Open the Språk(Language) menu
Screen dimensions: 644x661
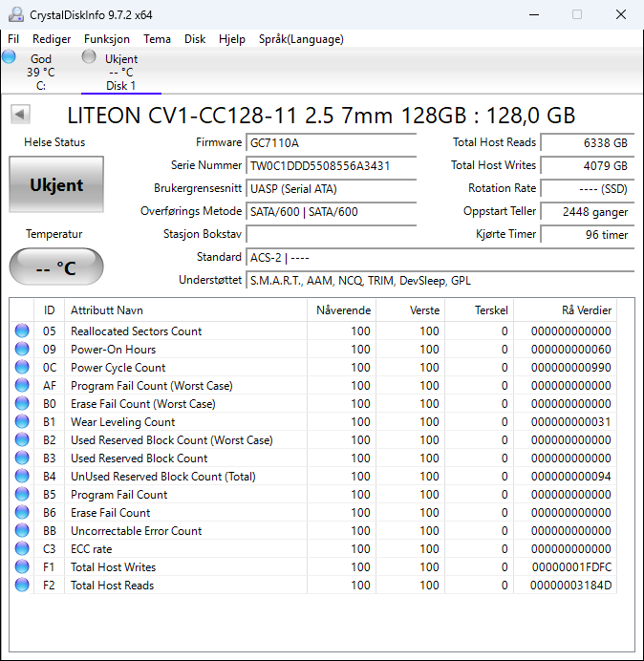coord(301,39)
